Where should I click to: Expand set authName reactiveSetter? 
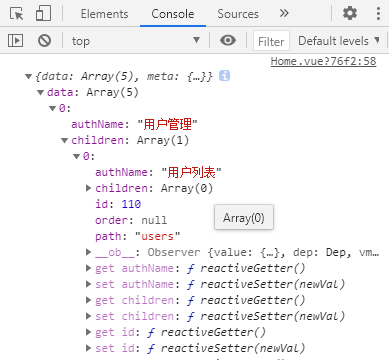(x=88, y=284)
